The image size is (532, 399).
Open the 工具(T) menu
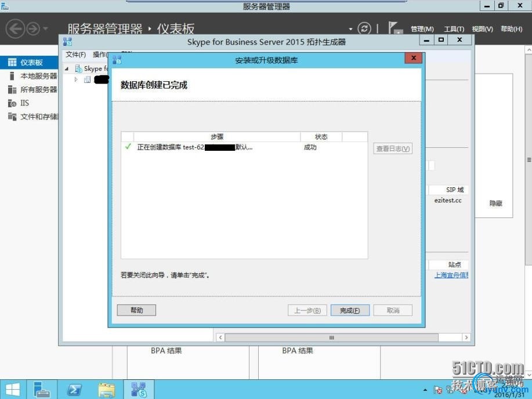454,29
